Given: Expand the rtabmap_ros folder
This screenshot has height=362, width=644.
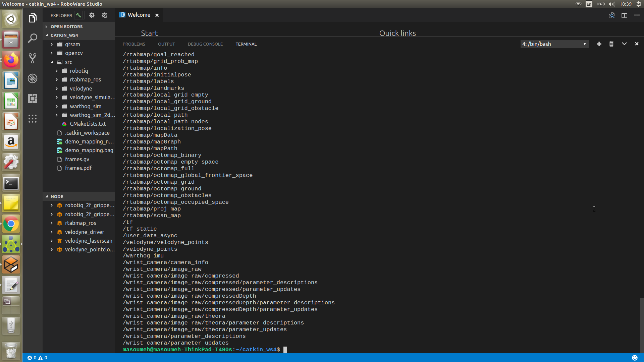Looking at the screenshot, I should [85, 79].
